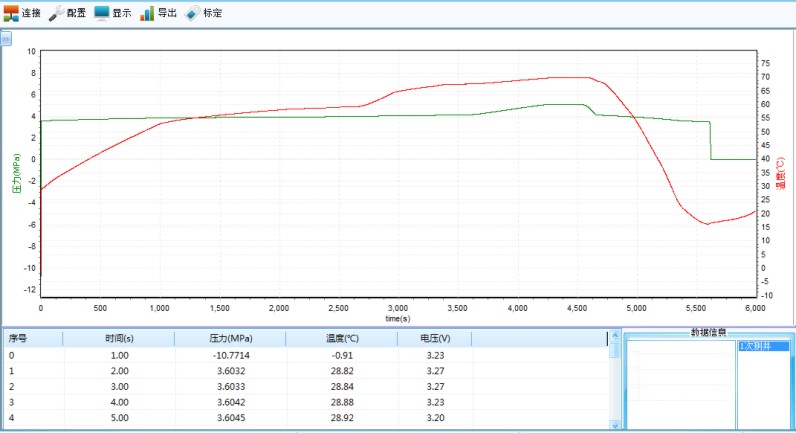The image size is (796, 433).
Task: Click the data table scrollbar thumb
Action: [615, 350]
